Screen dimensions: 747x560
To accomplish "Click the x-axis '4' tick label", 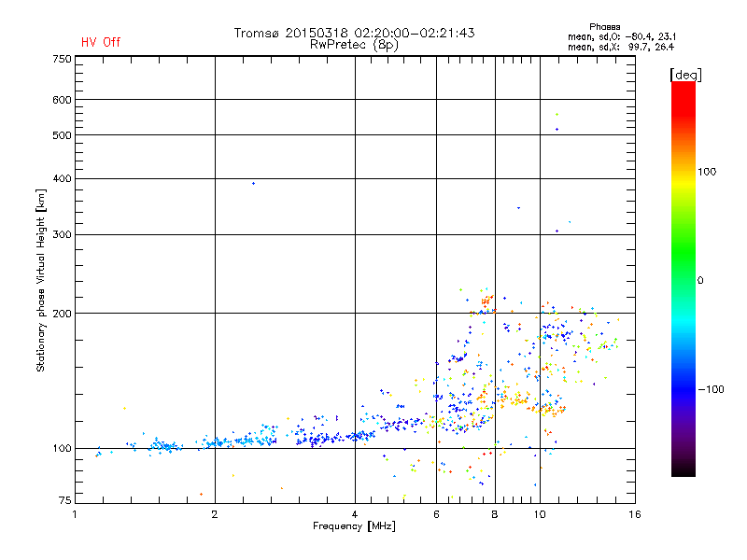I will tap(355, 514).
